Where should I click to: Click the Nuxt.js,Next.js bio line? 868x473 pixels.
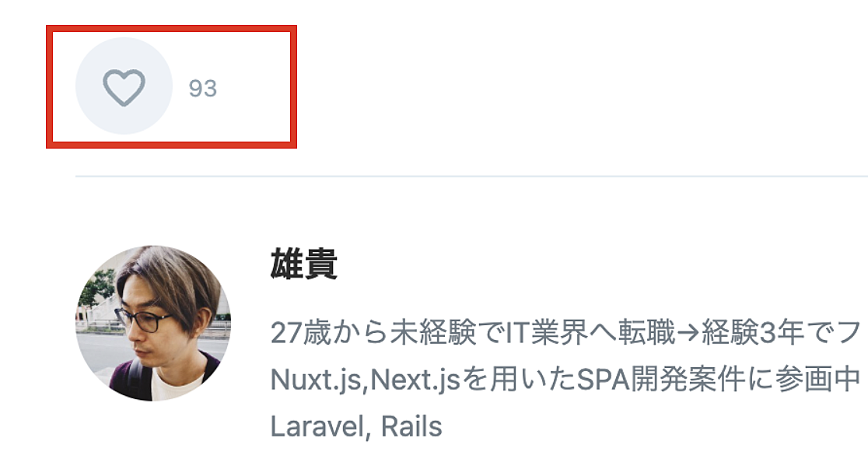tap(565, 380)
